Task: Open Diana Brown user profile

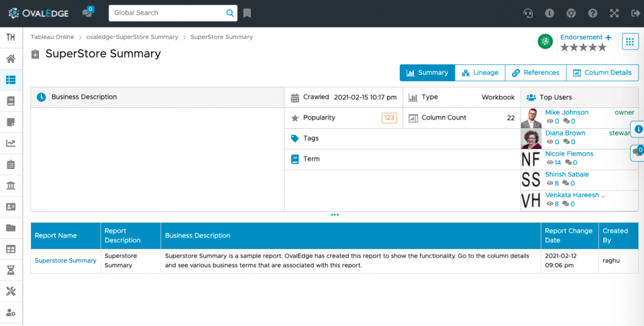Action: pos(565,133)
